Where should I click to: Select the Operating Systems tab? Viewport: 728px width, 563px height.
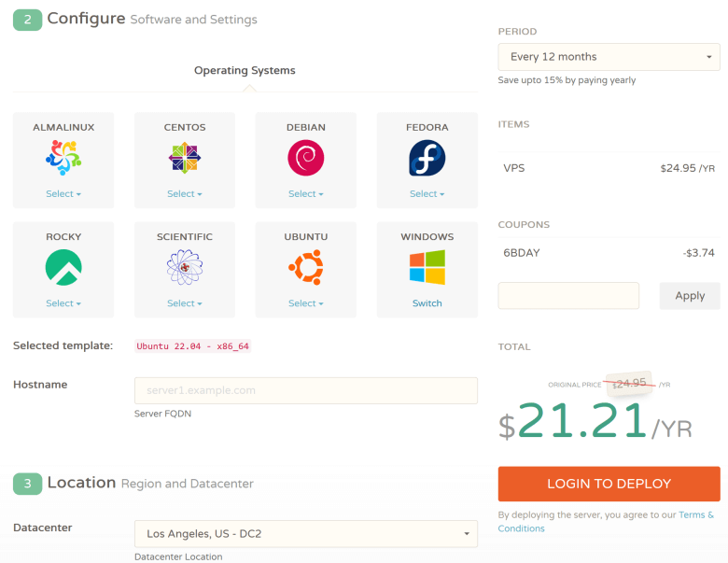point(245,70)
